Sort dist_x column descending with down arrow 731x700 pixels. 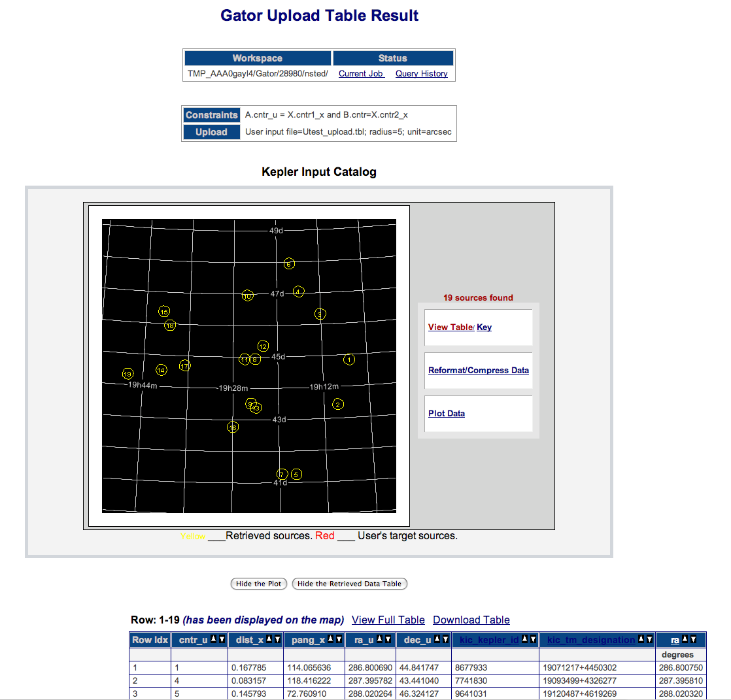coord(277,640)
